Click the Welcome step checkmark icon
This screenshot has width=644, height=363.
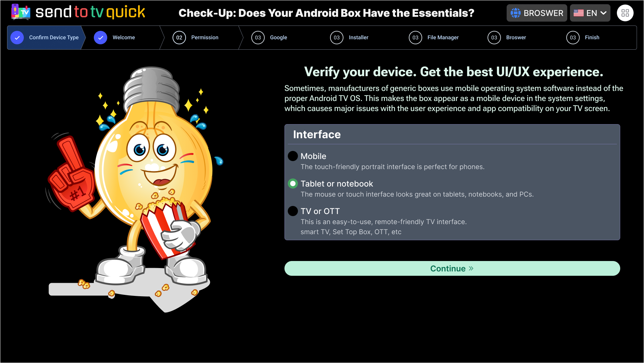pos(101,38)
